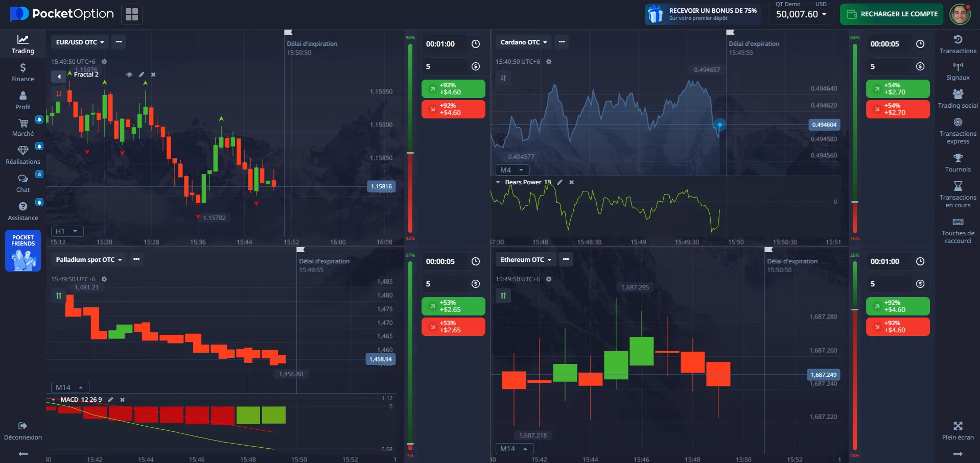Collapse the Bears Power indicator panel

coord(498,182)
